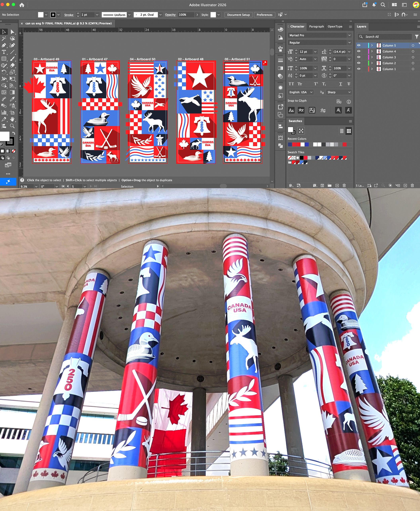Select the Layers panel tab
The height and width of the screenshot is (511, 420).
[x=361, y=26]
